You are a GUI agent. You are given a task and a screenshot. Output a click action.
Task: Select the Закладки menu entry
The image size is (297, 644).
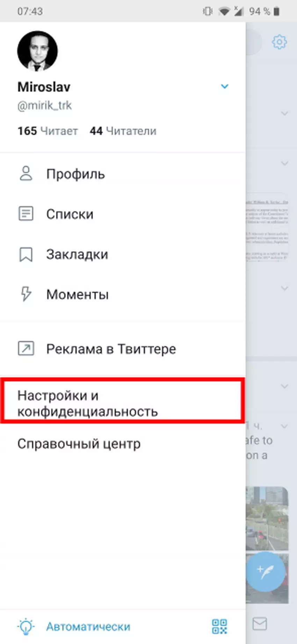[123, 254]
